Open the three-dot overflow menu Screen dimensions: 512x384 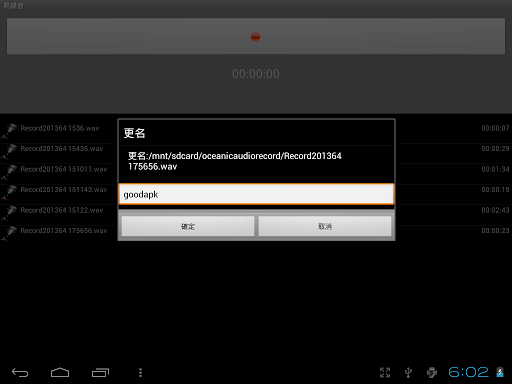click(x=140, y=372)
